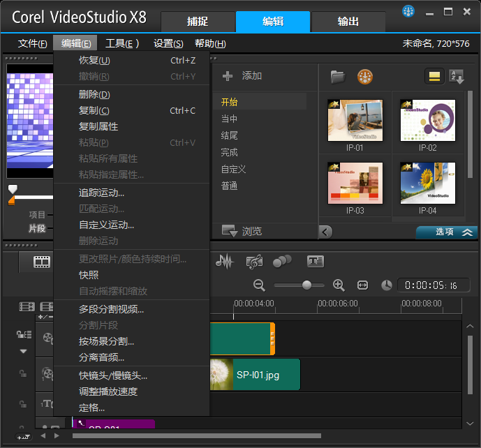The height and width of the screenshot is (448, 481).
Task: Click the video track film reel icon
Action: pyautogui.click(x=48, y=338)
